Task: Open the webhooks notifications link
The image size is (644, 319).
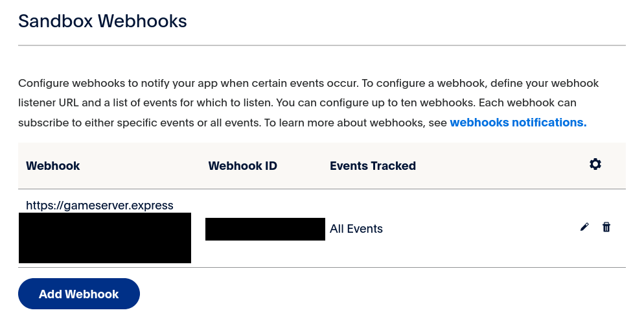Action: pos(518,122)
